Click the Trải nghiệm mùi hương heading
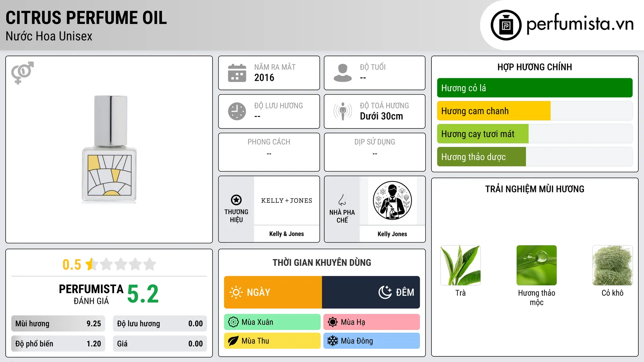This screenshot has width=644, height=362. [535, 189]
